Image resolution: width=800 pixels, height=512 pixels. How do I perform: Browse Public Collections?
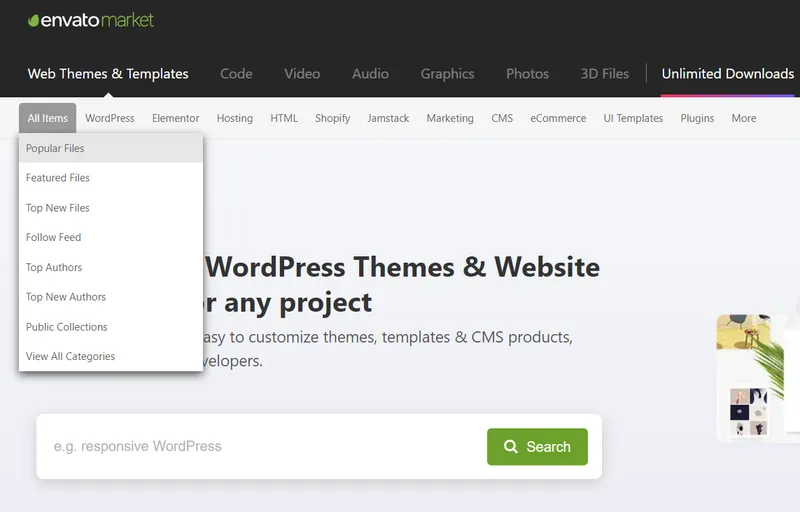(111, 327)
